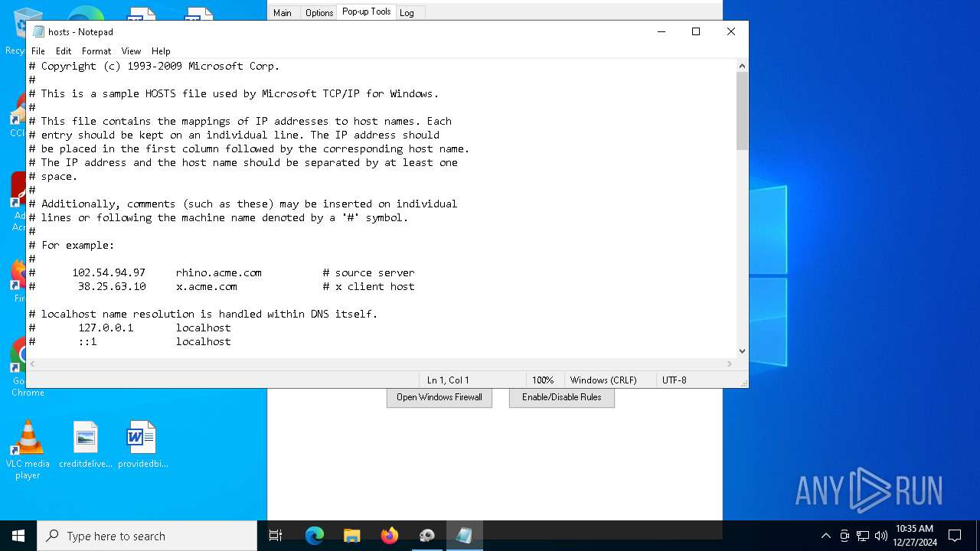980x551 pixels.
Task: Switch to the Main tab in background window
Action: click(x=283, y=13)
